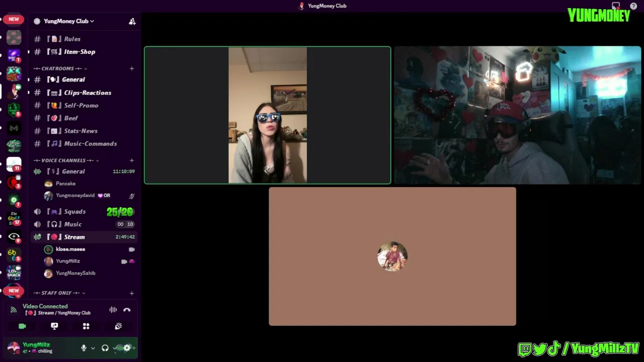
Task: Toggle microphone mute
Action: point(84,348)
